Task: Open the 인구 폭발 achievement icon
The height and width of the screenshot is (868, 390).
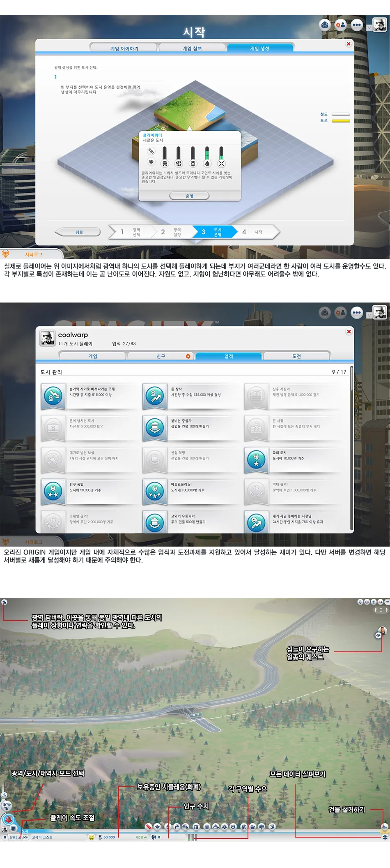Action: tap(53, 492)
